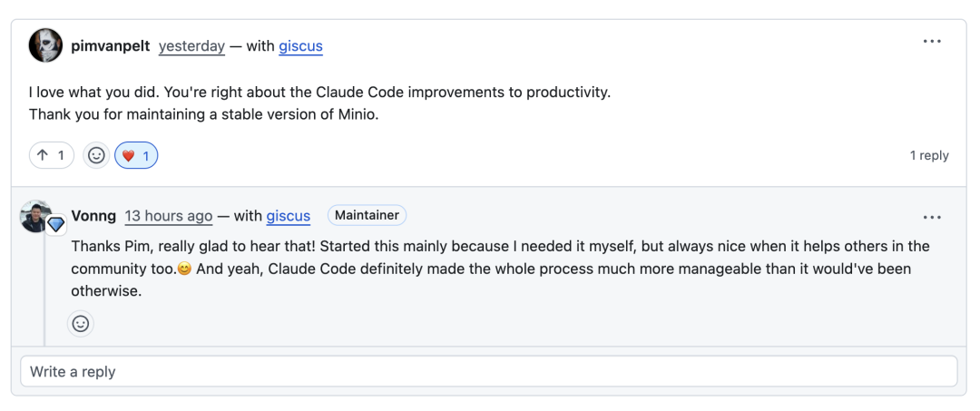The image size is (980, 411).
Task: Click the "13 hours ago" timestamp link
Action: pyautogui.click(x=168, y=216)
